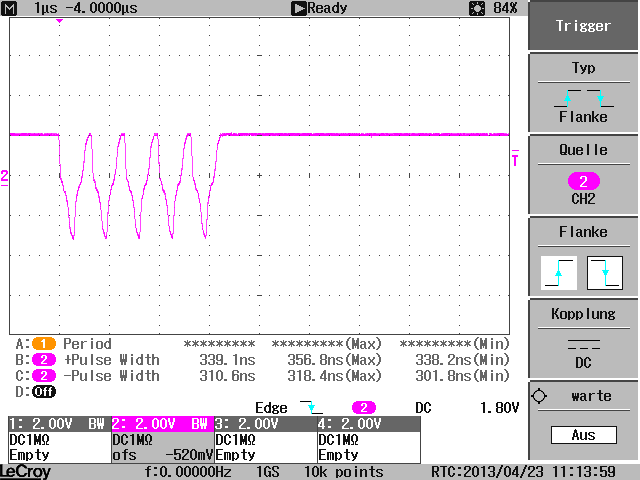640x480 pixels.
Task: Open the Kopplung DC coupling option
Action: point(583,338)
